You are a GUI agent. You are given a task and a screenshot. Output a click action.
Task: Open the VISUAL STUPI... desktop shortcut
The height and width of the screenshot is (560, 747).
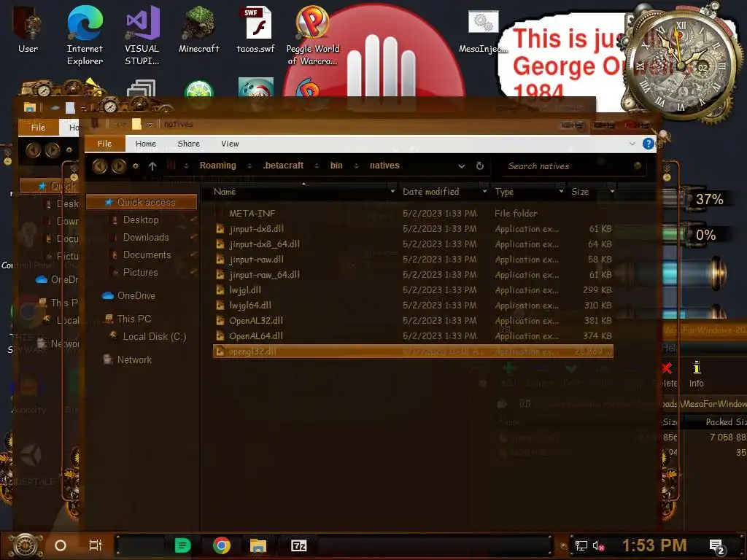(142, 36)
